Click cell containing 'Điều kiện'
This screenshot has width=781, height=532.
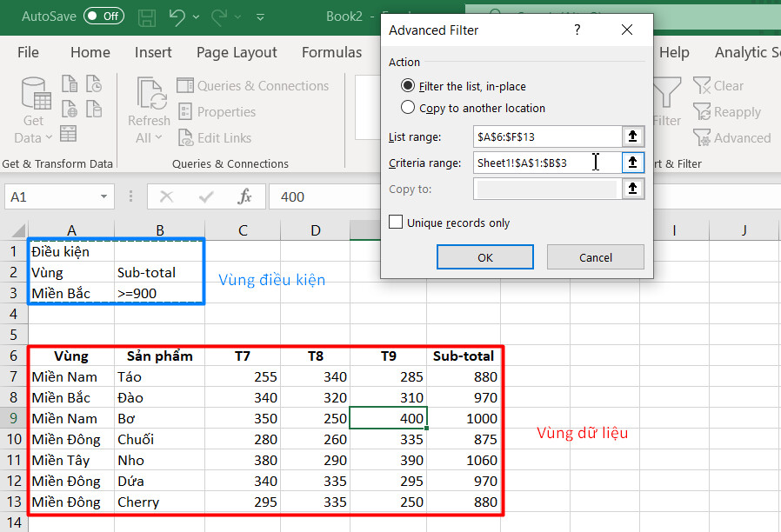(71, 251)
